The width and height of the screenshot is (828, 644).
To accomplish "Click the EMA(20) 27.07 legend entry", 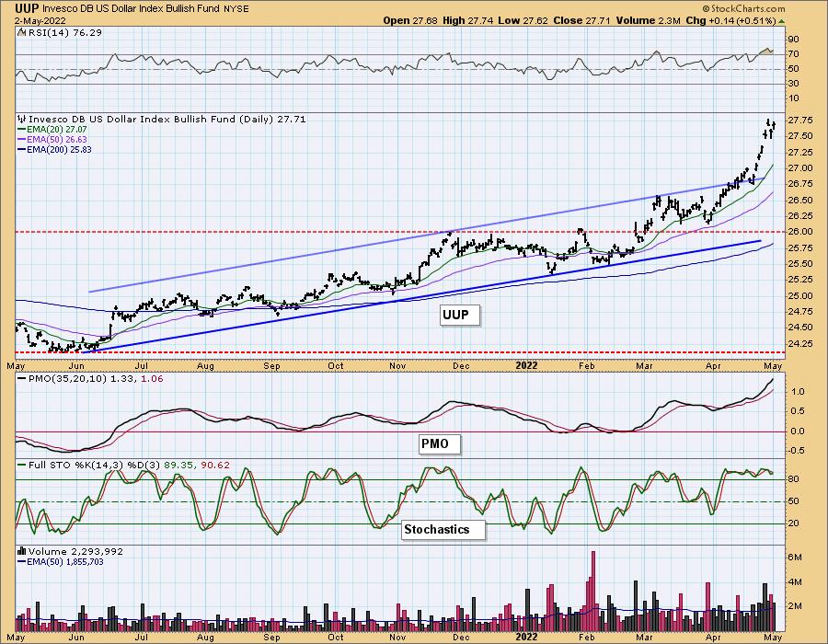I will pyautogui.click(x=52, y=130).
